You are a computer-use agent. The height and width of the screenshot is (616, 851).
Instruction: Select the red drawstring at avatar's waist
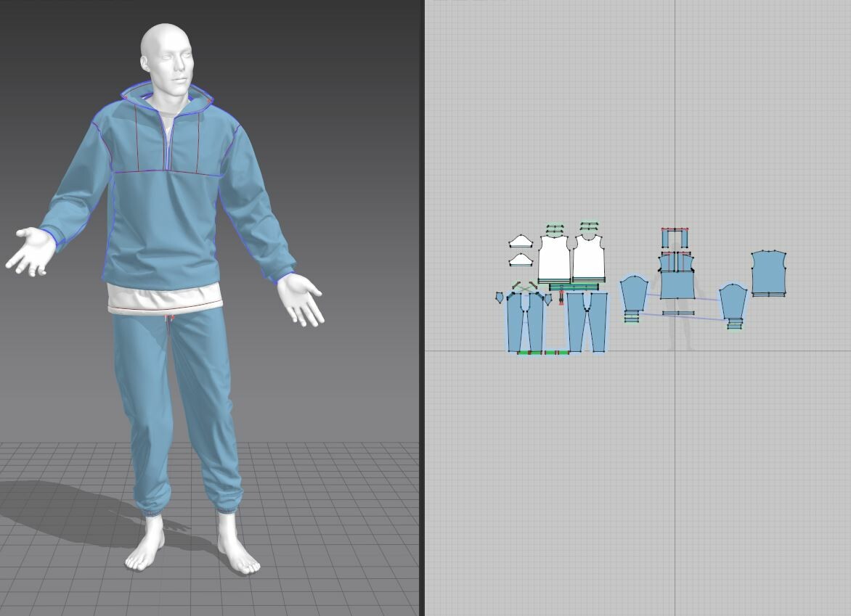click(171, 319)
